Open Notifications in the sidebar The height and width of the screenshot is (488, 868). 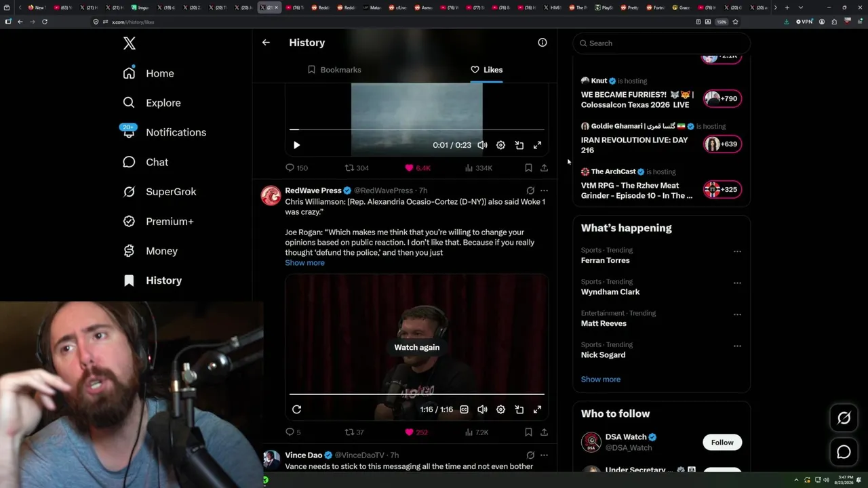[164, 132]
